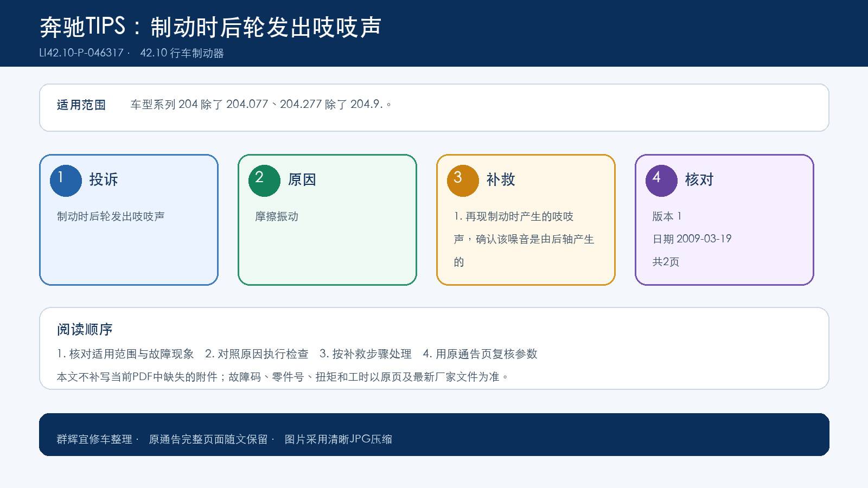The width and height of the screenshot is (868, 488).
Task: Click the 共2页 page count
Action: pos(666,262)
